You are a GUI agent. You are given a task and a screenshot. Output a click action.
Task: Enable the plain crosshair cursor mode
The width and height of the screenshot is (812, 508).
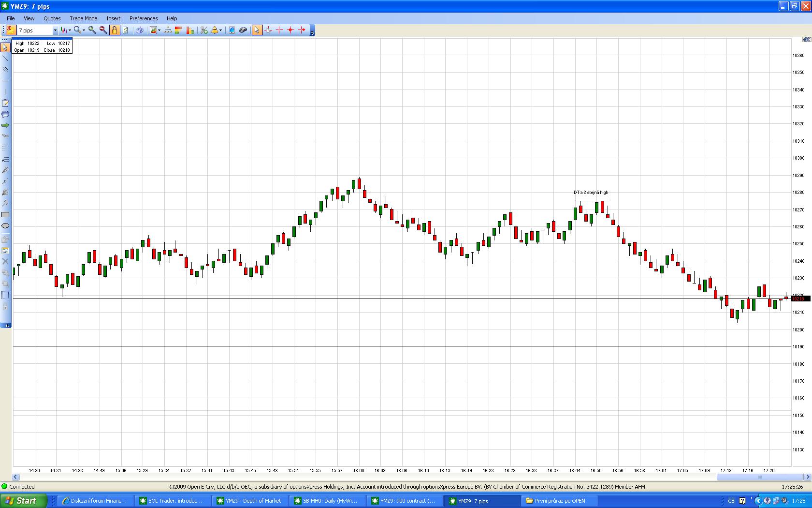click(279, 30)
